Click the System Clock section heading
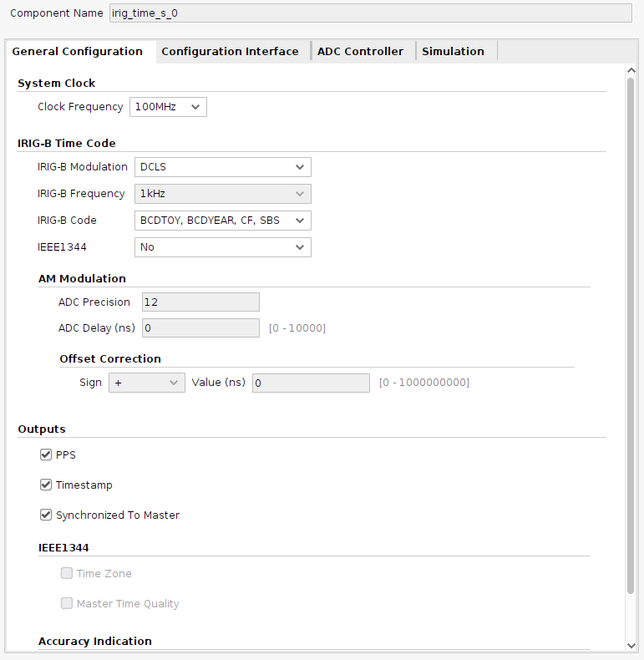 pyautogui.click(x=57, y=84)
